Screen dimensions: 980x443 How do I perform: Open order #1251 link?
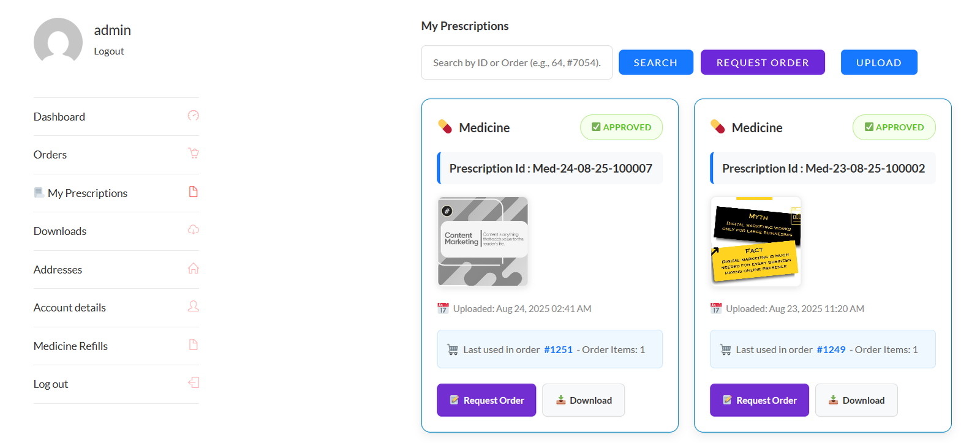[558, 350]
